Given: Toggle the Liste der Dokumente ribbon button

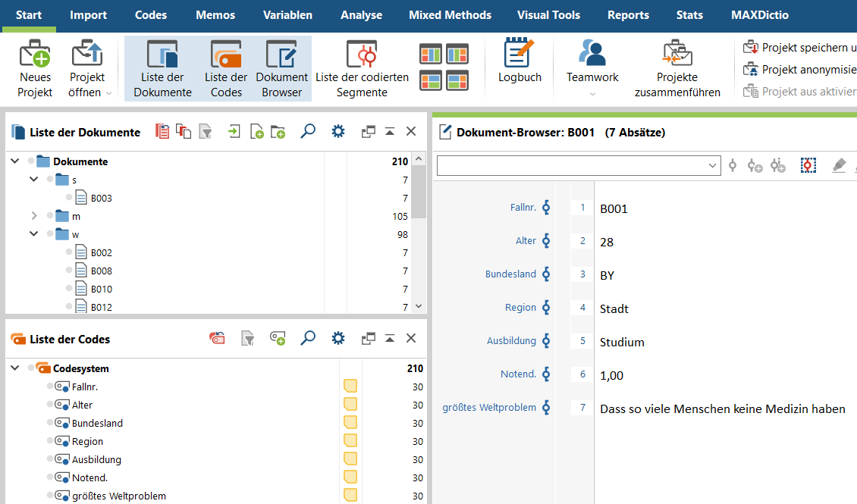Looking at the screenshot, I should (162, 69).
